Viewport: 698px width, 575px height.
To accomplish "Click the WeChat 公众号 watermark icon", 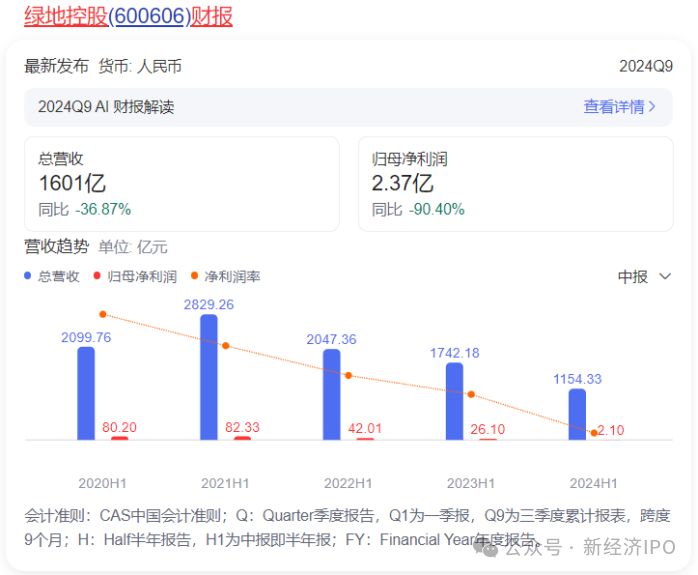I will (485, 548).
